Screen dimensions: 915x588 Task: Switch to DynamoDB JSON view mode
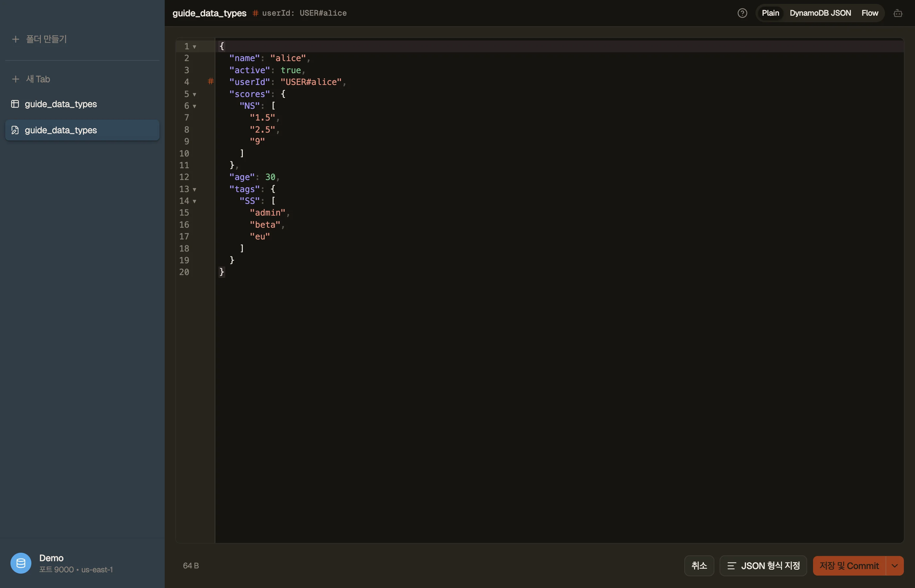coord(820,13)
